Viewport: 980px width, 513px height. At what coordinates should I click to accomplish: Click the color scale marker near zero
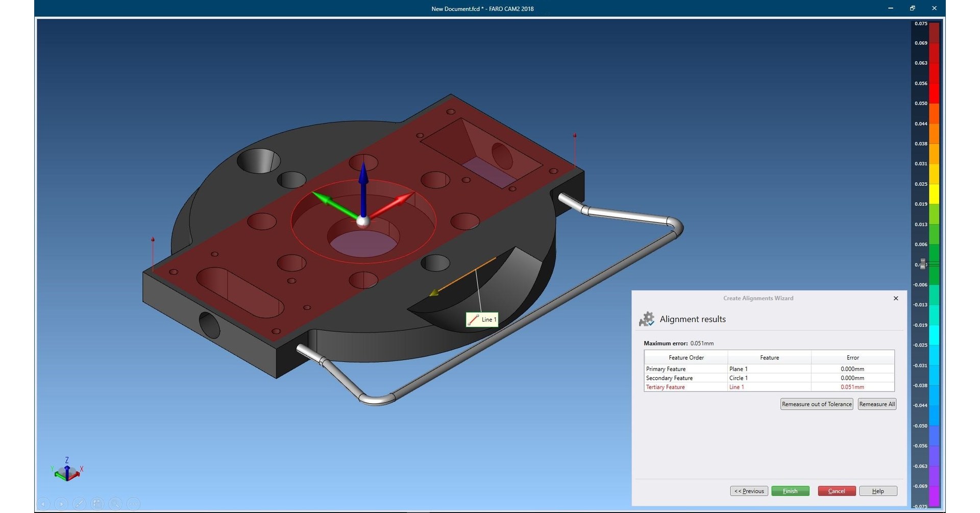(922, 264)
